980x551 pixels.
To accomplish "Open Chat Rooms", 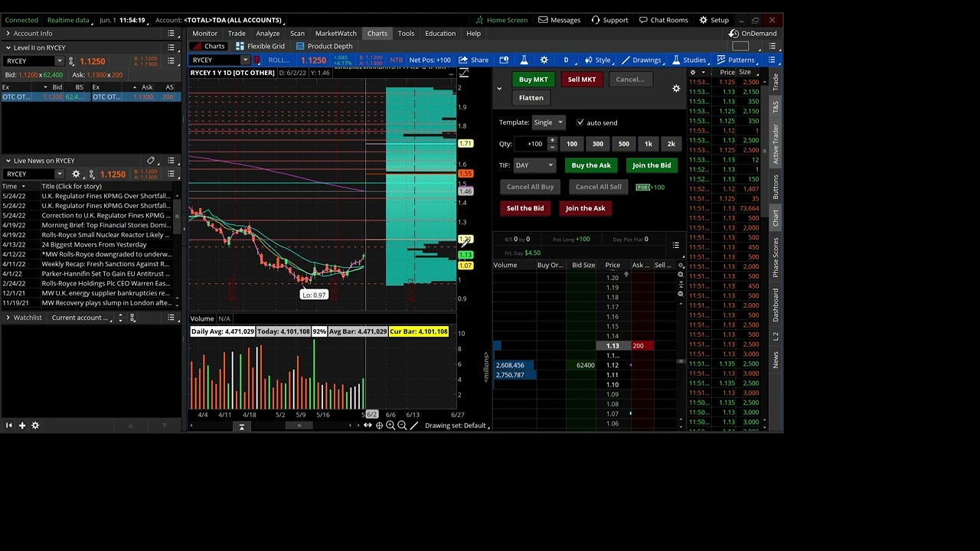I will coord(663,20).
